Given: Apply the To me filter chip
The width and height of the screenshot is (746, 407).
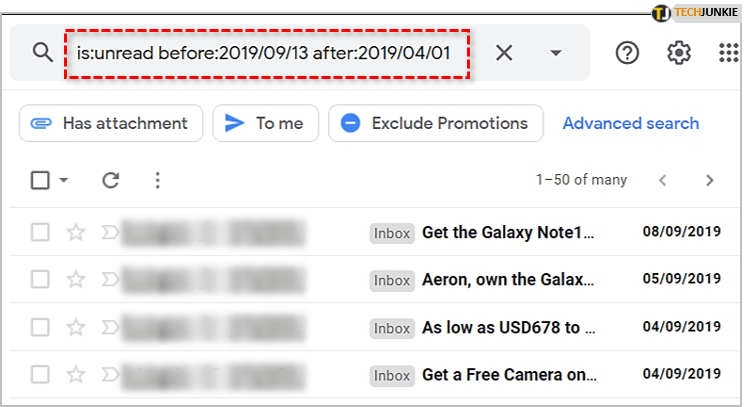Looking at the screenshot, I should [x=264, y=123].
